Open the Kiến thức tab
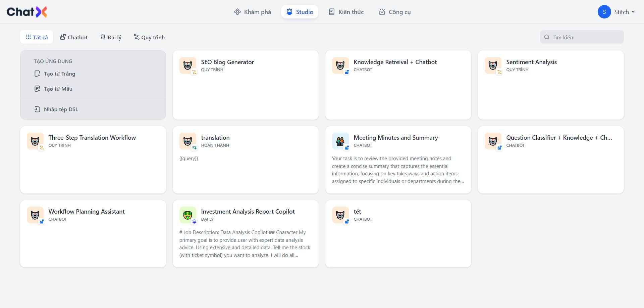The image size is (644, 308). tap(346, 12)
